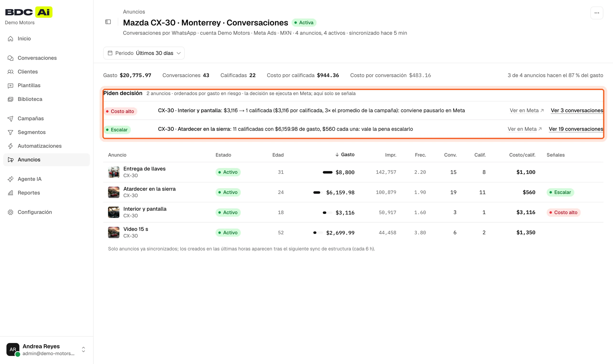
Task: Click the $8,800 Gasto value
Action: [345, 172]
